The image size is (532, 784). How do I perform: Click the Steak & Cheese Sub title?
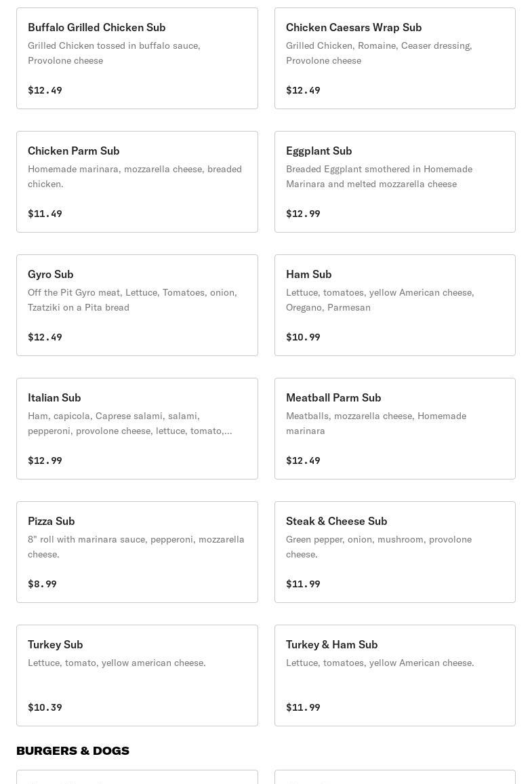(x=336, y=521)
